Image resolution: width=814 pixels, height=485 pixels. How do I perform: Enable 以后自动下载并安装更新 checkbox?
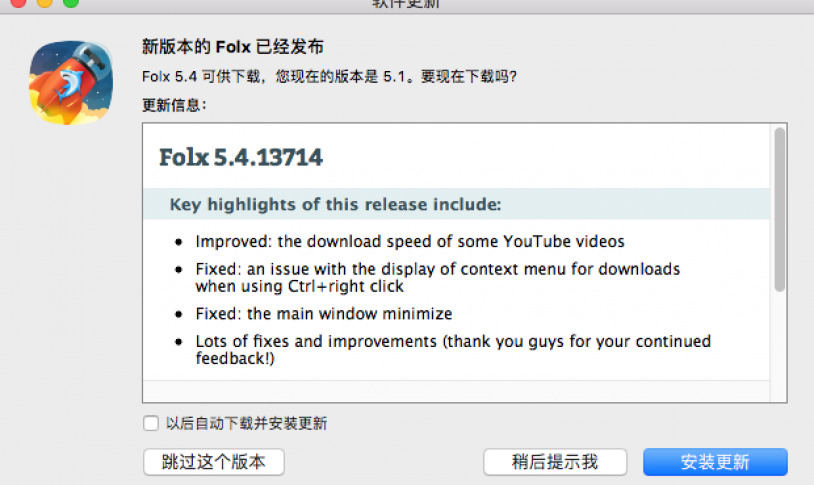pos(151,423)
